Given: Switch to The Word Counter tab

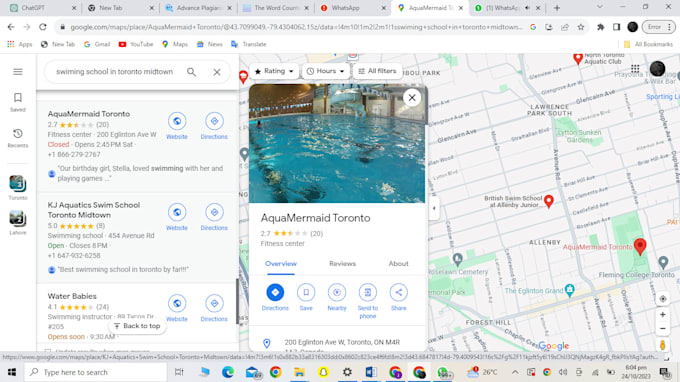Looking at the screenshot, I should [x=276, y=8].
